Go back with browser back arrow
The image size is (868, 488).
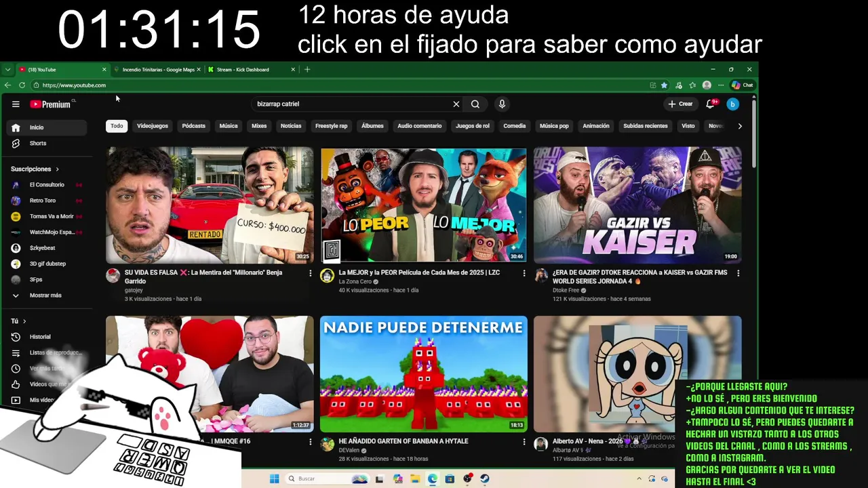tap(7, 85)
